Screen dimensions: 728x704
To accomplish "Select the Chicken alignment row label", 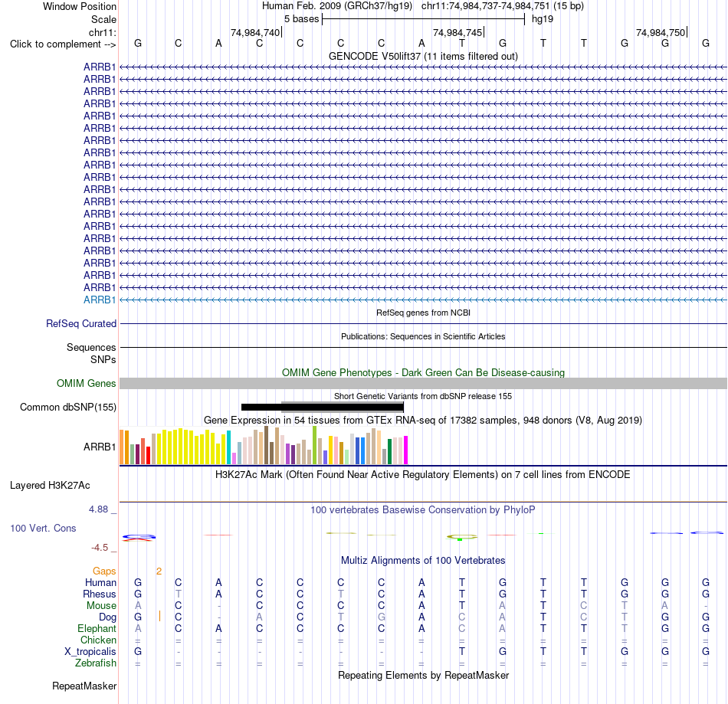I will [x=98, y=640].
